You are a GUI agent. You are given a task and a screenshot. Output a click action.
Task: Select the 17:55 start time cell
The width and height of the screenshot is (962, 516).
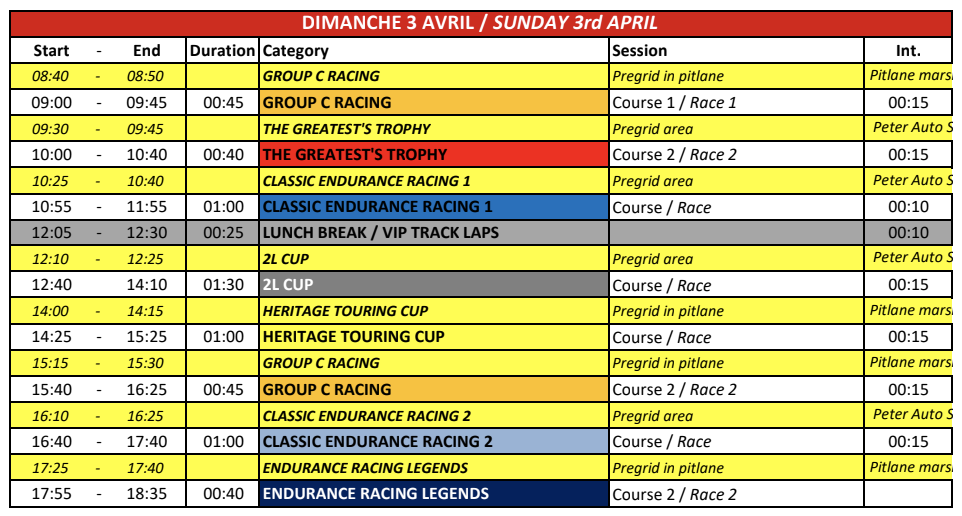pyautogui.click(x=51, y=493)
